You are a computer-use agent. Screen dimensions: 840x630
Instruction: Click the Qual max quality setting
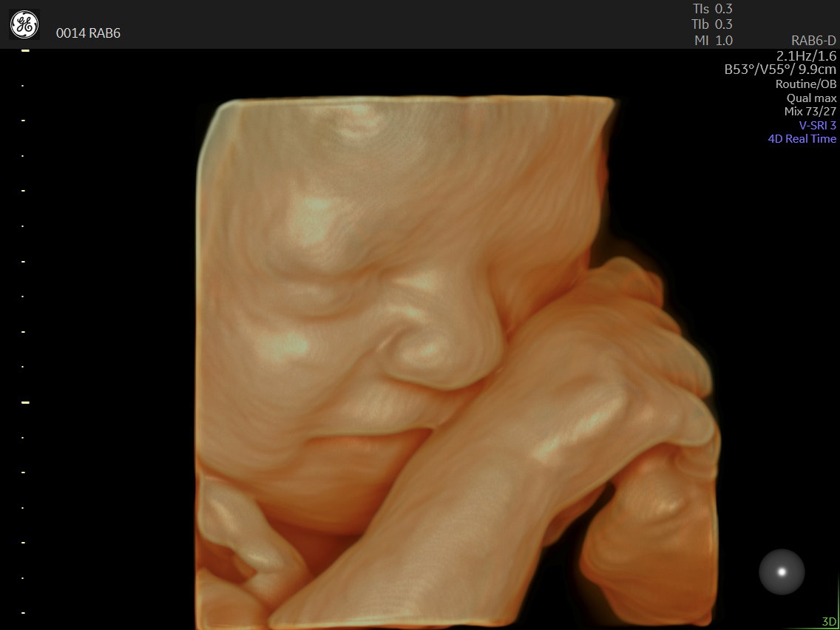tap(811, 98)
